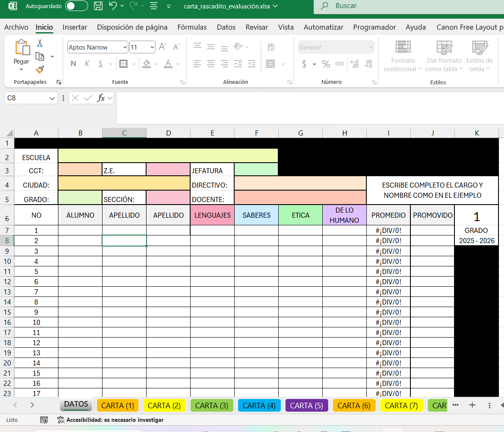Viewport: 504px width, 432px height.
Task: Click the fill color bucket swatch
Action: (147, 64)
